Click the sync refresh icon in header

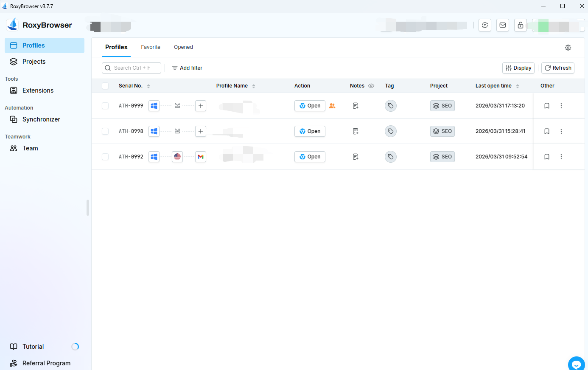pos(485,25)
